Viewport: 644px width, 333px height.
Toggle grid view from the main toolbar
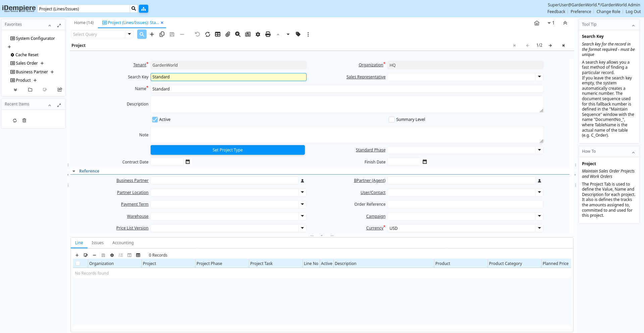tap(218, 34)
